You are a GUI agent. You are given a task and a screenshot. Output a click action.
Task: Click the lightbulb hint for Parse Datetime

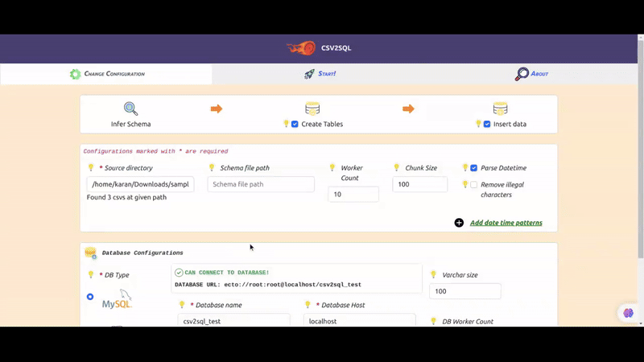click(x=465, y=167)
